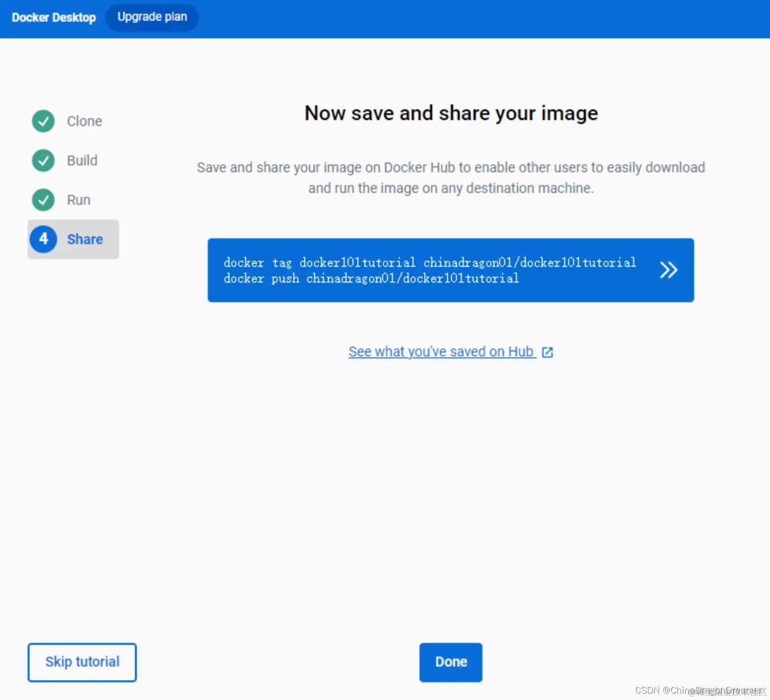Click the docker push chinadragon01 command line
770x700 pixels.
(x=371, y=279)
